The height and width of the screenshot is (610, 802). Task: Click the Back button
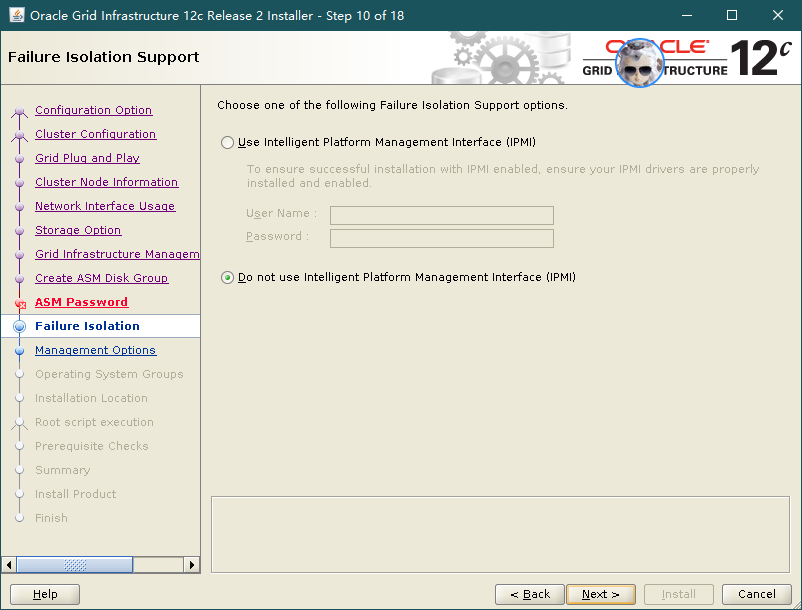(x=530, y=594)
